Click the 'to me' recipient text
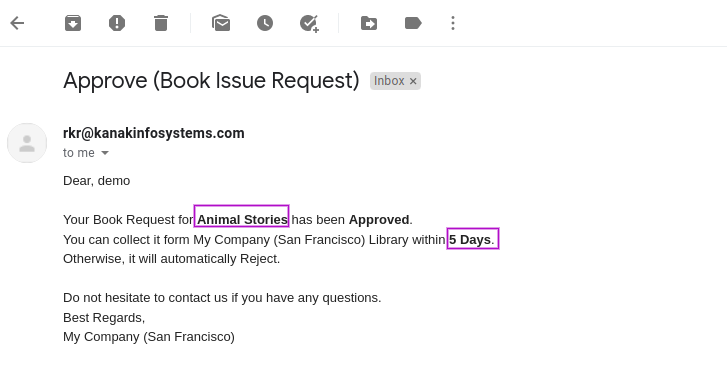727x365 pixels. tap(79, 153)
